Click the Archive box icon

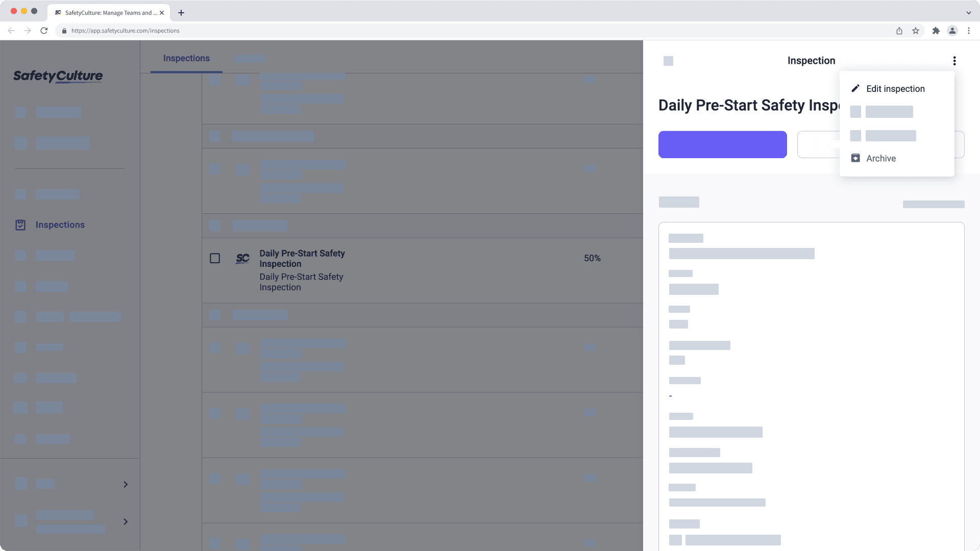[855, 158]
